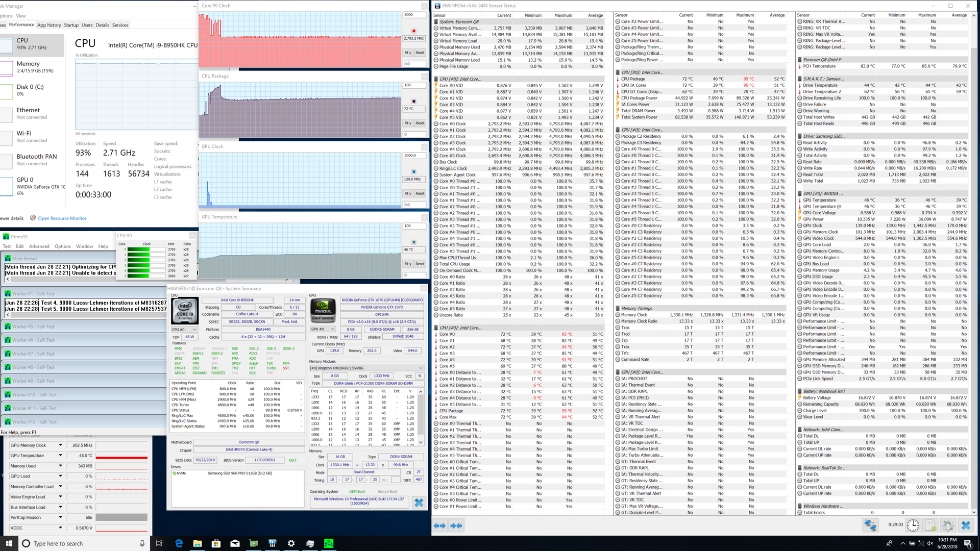Click the 5000 max field in Core #0 Clock graph
Viewport: 980px width, 551px height.
[414, 15]
